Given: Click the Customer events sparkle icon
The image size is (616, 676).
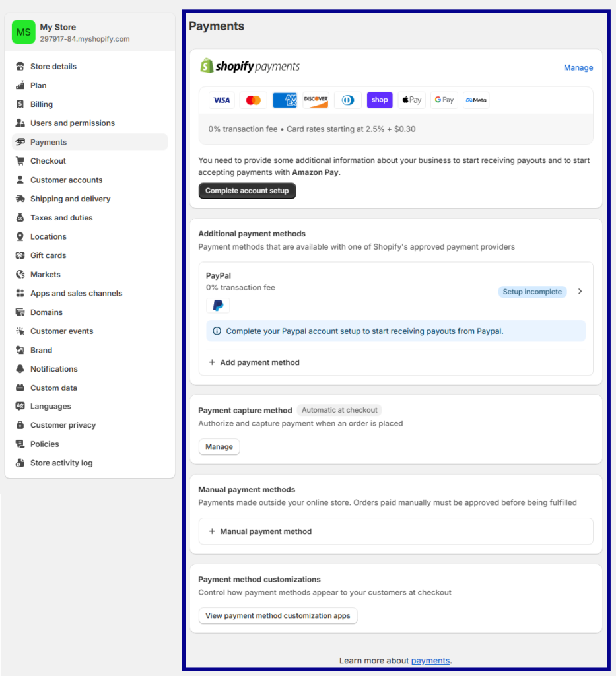Looking at the screenshot, I should (x=20, y=331).
